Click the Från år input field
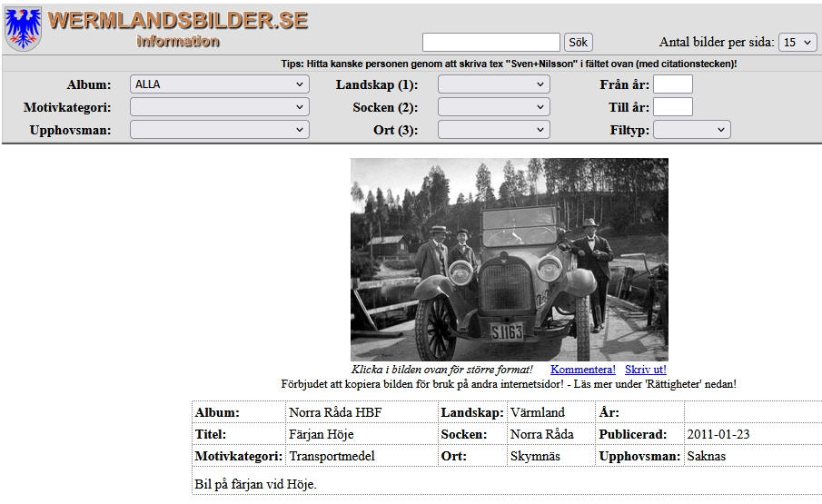 pyautogui.click(x=672, y=84)
